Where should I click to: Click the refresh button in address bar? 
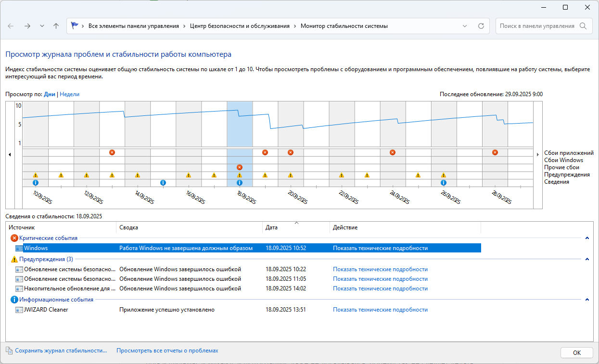[481, 26]
